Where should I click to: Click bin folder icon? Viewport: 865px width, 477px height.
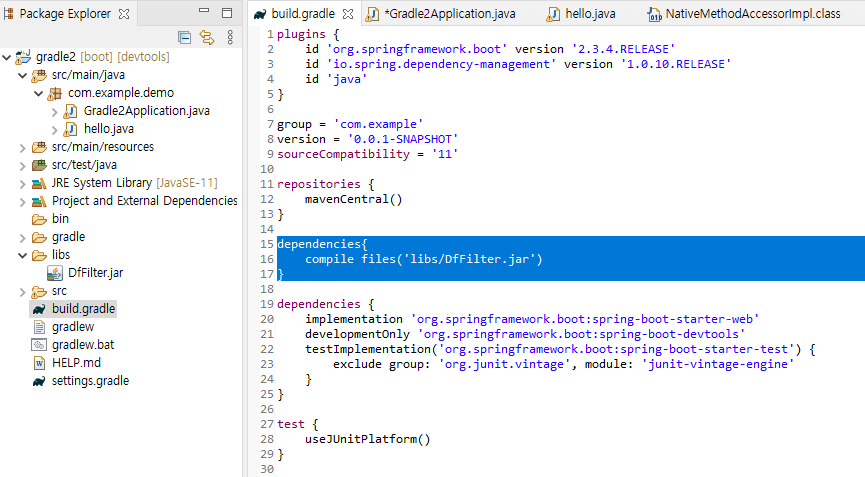(x=39, y=219)
